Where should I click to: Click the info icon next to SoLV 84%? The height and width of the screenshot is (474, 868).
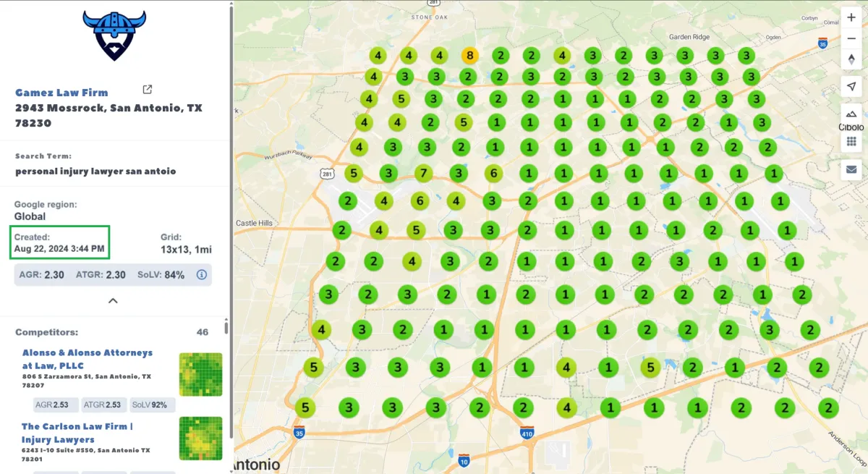tap(202, 275)
